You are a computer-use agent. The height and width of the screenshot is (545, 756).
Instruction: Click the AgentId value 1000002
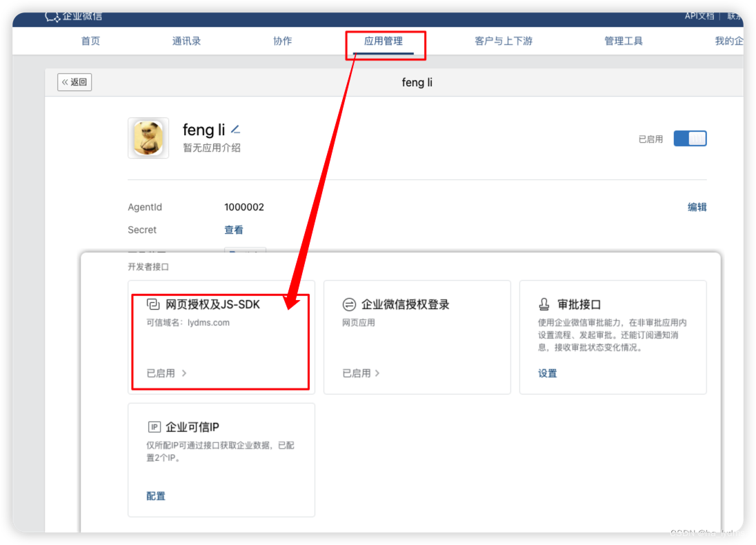click(x=244, y=208)
